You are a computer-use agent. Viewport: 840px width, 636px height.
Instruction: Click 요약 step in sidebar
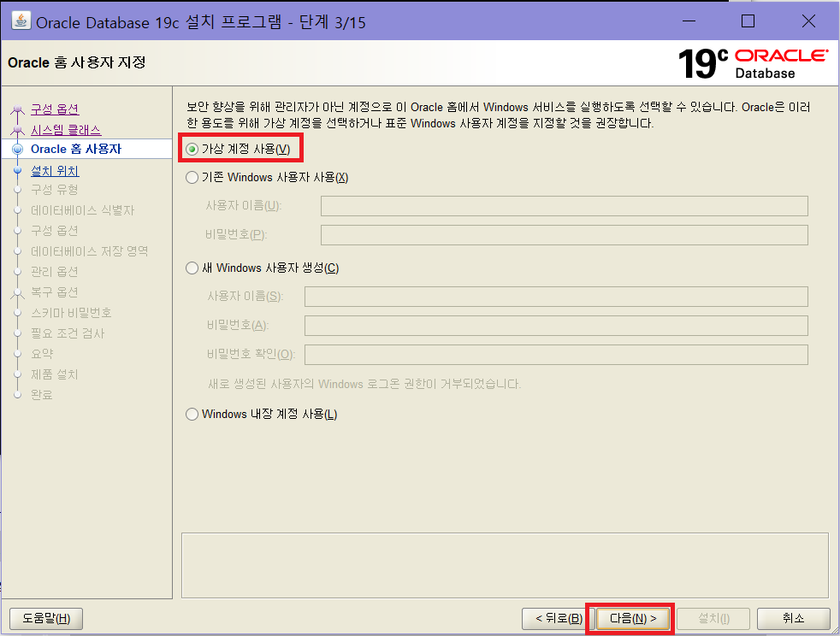tap(42, 354)
